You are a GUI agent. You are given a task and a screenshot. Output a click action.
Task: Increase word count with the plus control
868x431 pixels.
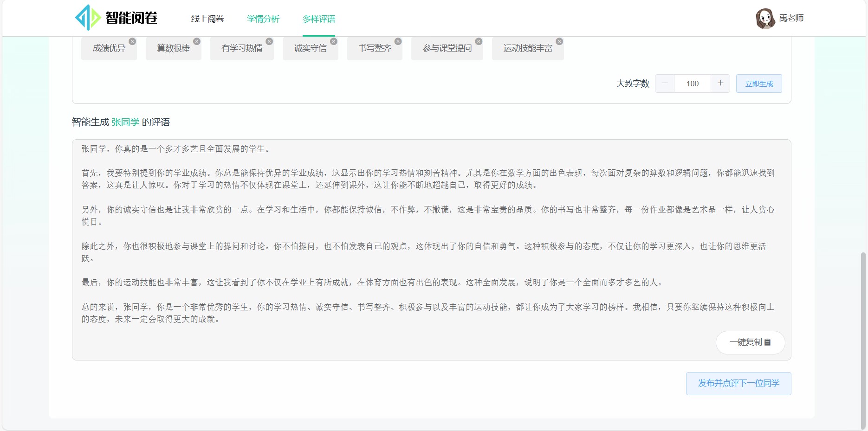(720, 84)
